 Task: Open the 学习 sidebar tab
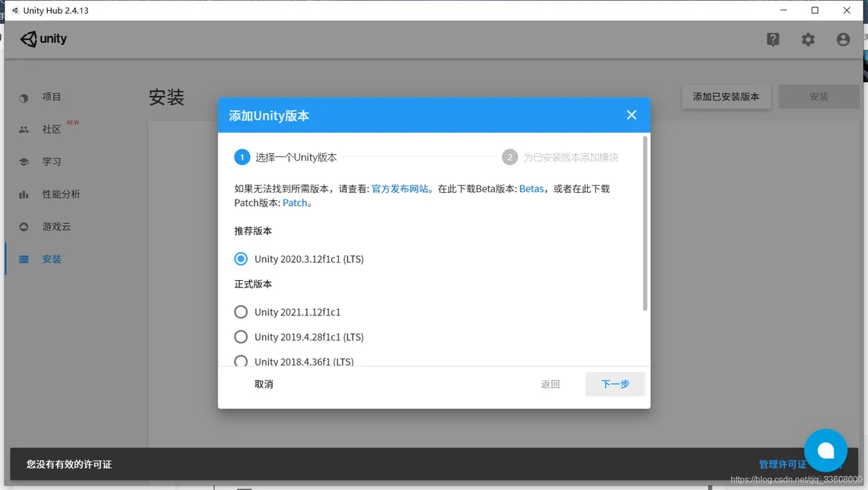(51, 161)
